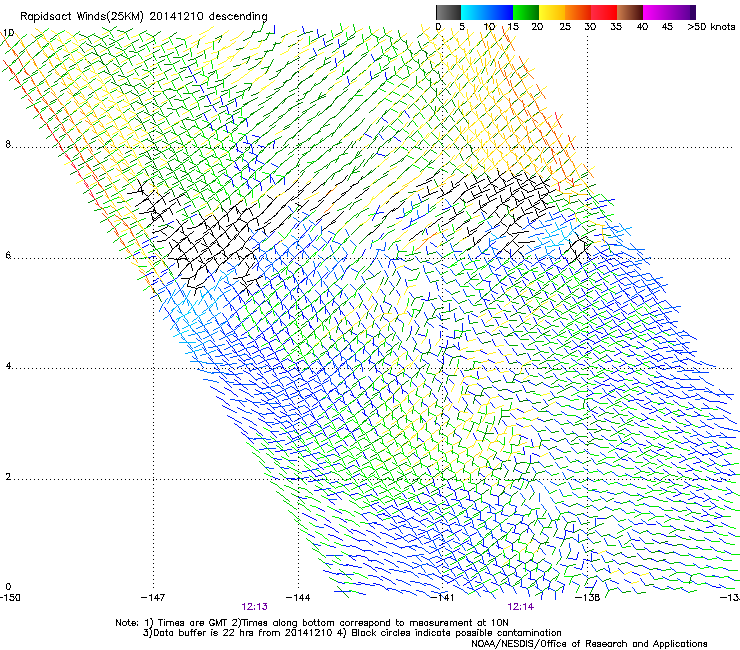Click the '0' label under the color legend
Screen dimensions: 740x650
[x=438, y=27]
